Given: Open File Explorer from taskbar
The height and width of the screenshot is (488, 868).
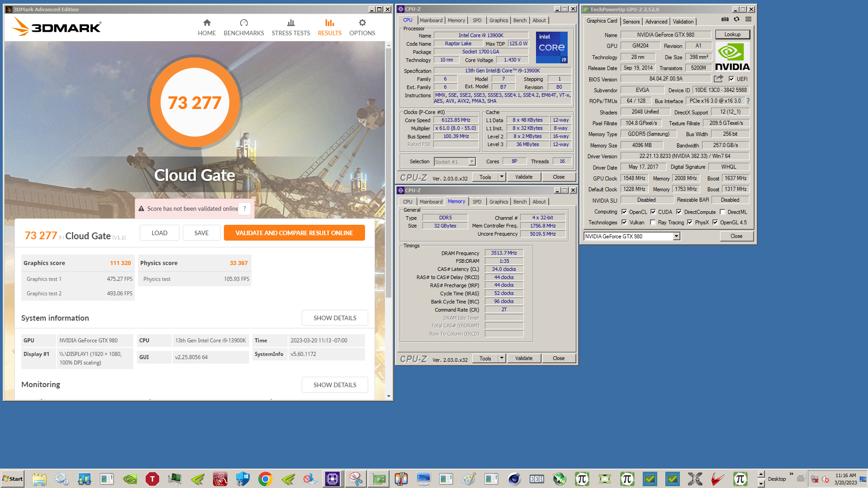Looking at the screenshot, I should pyautogui.click(x=39, y=479).
